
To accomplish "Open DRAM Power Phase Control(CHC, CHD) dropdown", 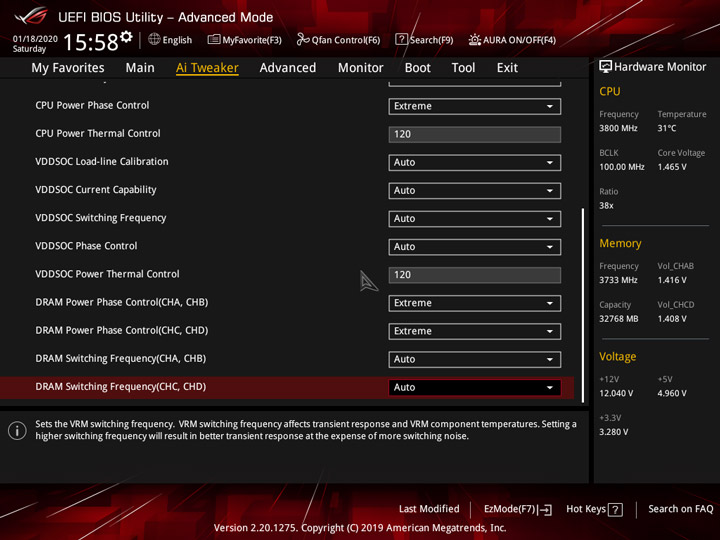I will tap(474, 331).
